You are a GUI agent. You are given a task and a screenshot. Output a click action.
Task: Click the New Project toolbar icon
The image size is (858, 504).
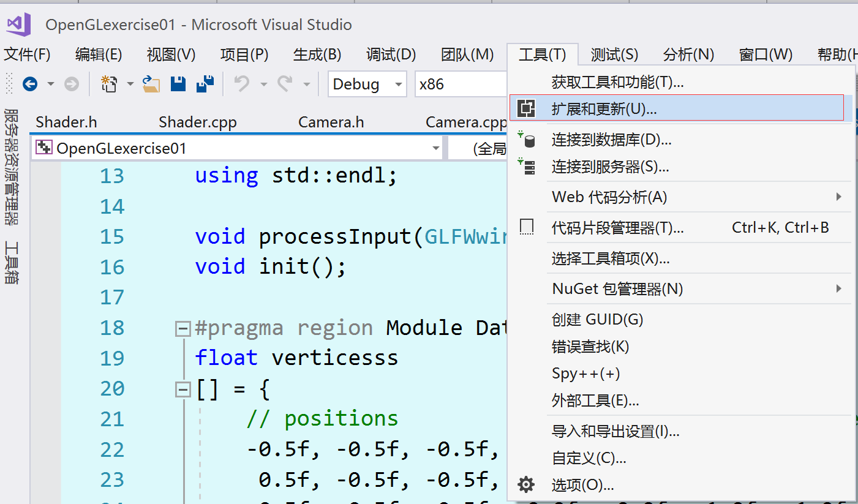[x=109, y=84]
